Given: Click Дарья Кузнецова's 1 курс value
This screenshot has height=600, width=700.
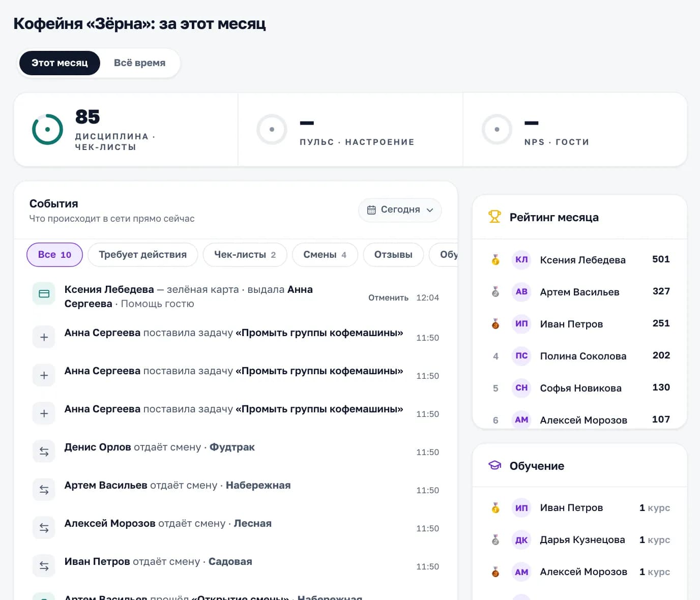Looking at the screenshot, I should [654, 540].
